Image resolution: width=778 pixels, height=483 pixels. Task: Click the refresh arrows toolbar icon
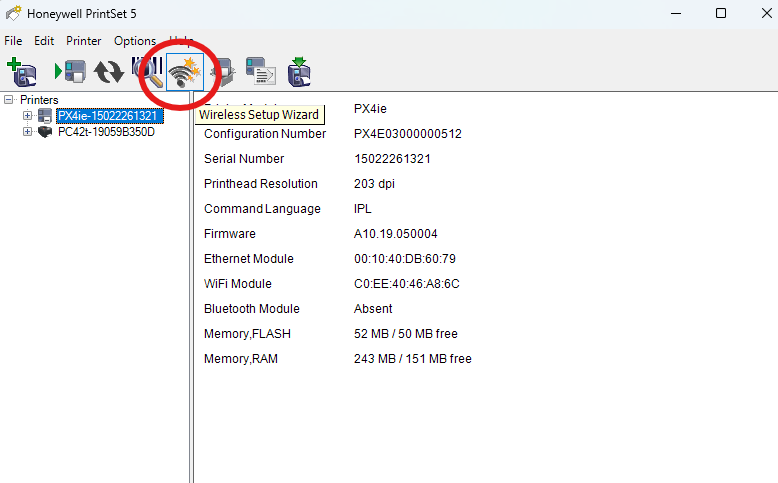[x=109, y=72]
